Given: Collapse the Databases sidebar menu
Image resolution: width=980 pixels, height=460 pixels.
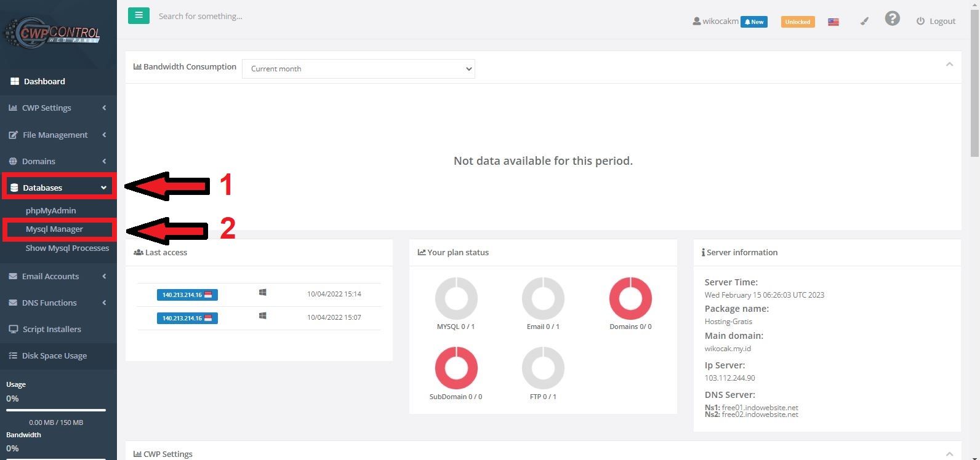Looking at the screenshot, I should (58, 188).
